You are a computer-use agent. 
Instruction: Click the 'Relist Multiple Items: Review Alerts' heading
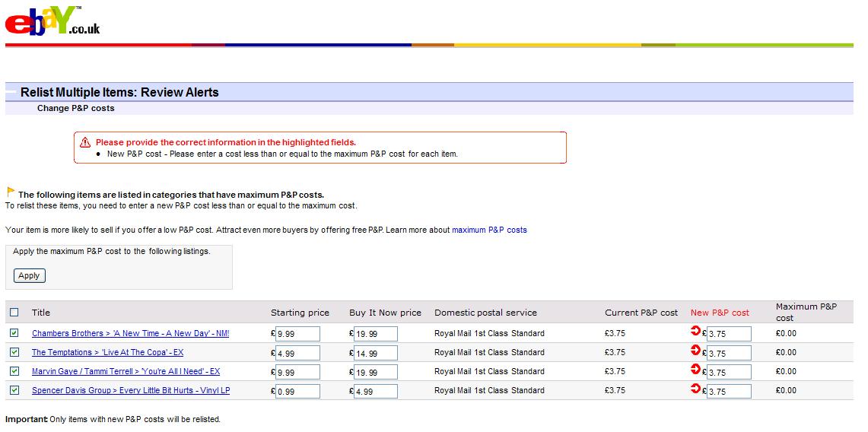pyautogui.click(x=119, y=92)
